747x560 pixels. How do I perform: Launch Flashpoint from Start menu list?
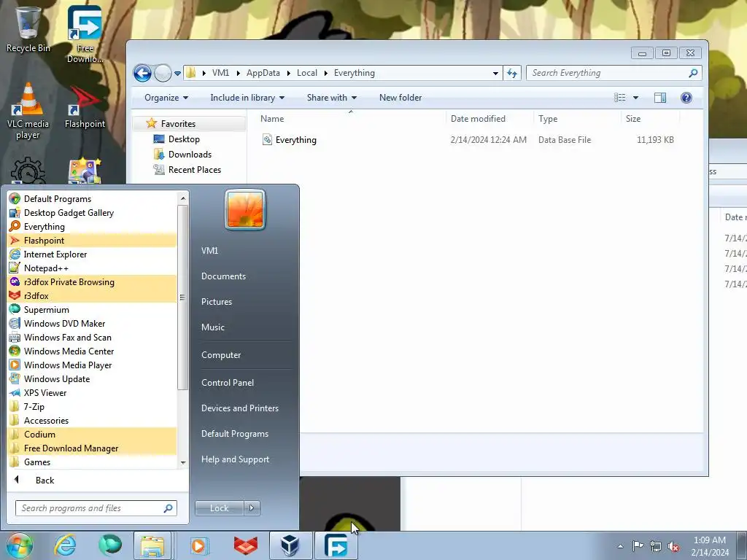(93, 240)
